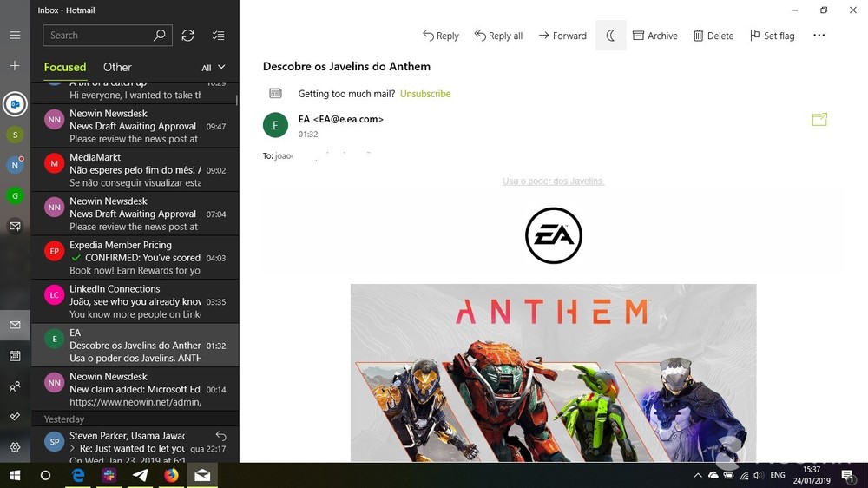The width and height of the screenshot is (868, 488).
Task: Click the EA logo in email
Action: pyautogui.click(x=554, y=235)
